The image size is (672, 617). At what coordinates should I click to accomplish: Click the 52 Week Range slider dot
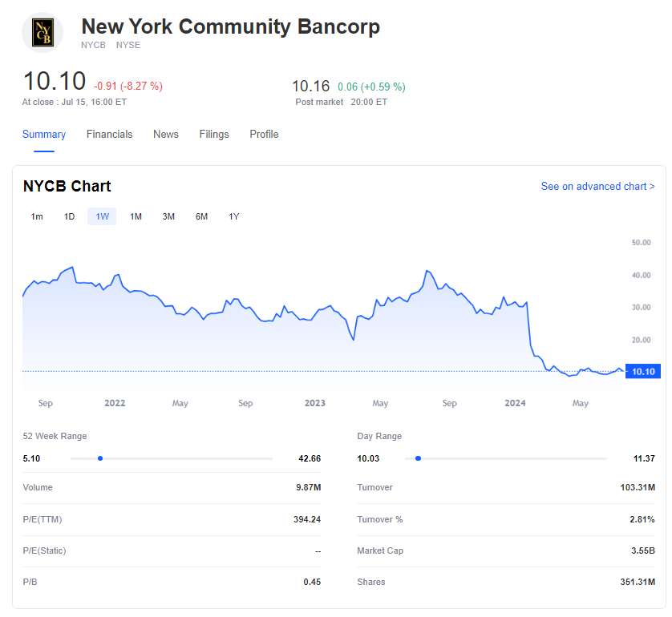(100, 458)
